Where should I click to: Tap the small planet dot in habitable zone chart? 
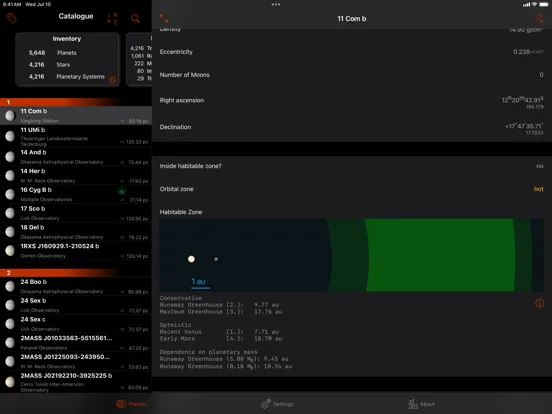pos(216,259)
